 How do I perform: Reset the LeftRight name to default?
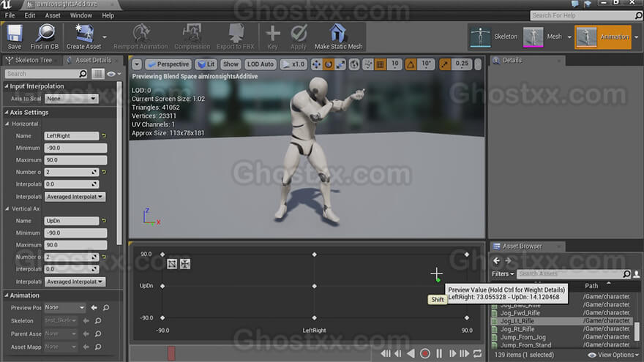point(104,136)
